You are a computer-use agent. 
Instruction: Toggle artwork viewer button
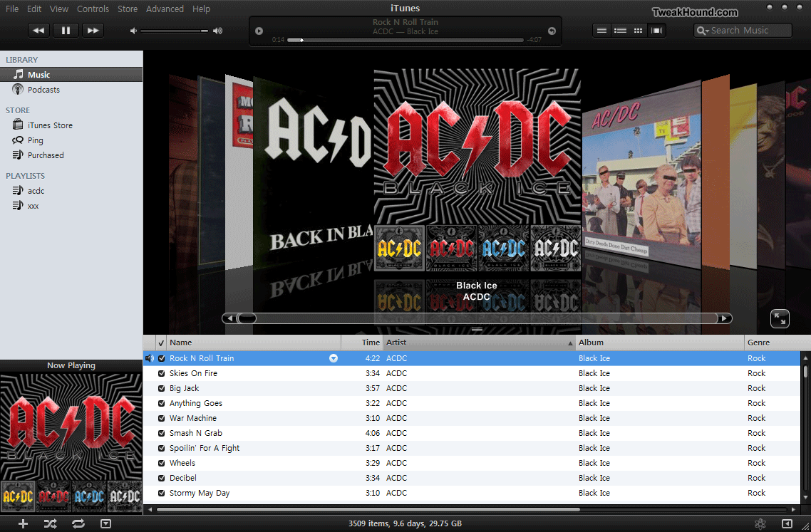[105, 523]
